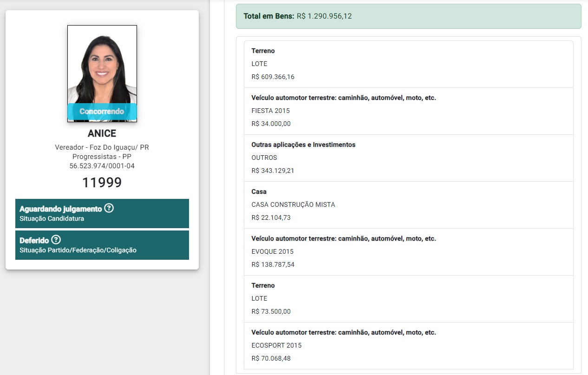The width and height of the screenshot is (588, 375).
Task: Click Vereador - Foz Do Iguaçu/ PR text
Action: (102, 147)
